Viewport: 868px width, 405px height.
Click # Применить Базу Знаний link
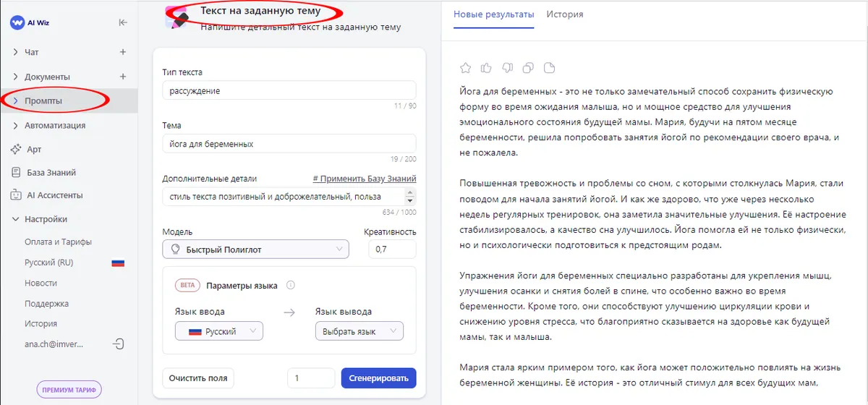click(365, 179)
